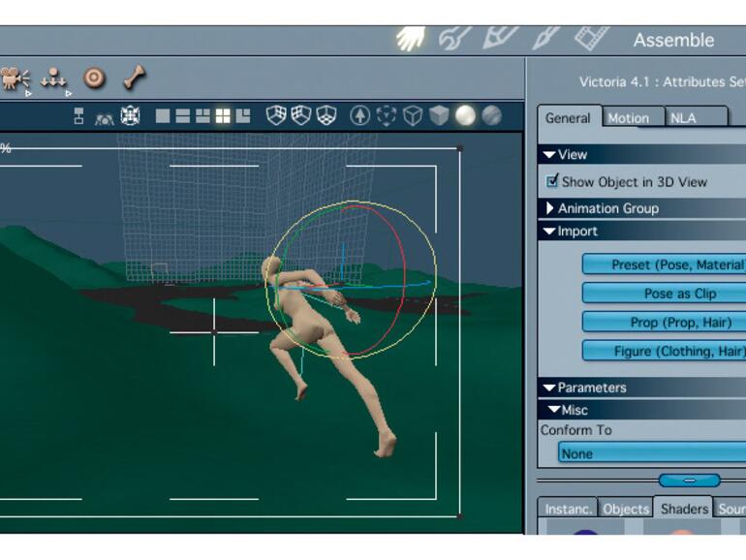Open the Shaders tab

tap(684, 508)
